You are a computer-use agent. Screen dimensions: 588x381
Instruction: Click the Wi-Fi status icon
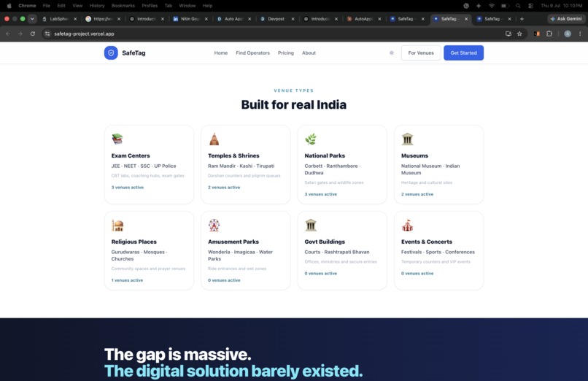click(491, 6)
